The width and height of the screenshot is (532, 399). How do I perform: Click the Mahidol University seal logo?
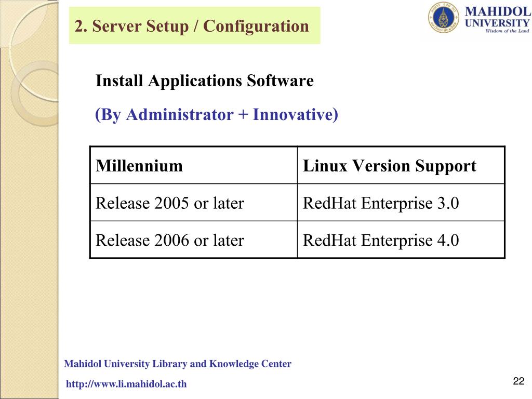pos(444,17)
